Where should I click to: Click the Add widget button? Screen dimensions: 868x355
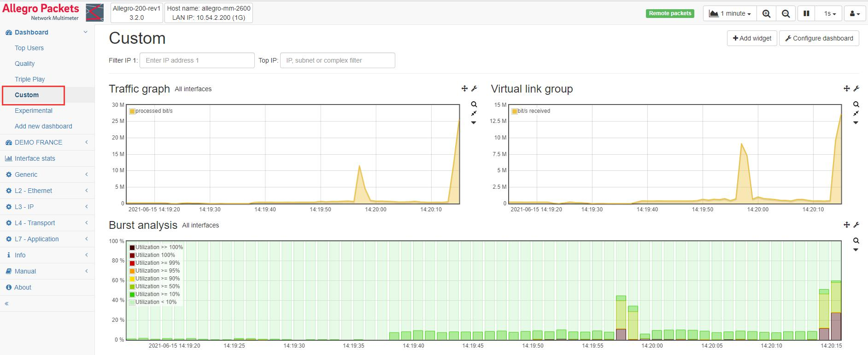752,38
